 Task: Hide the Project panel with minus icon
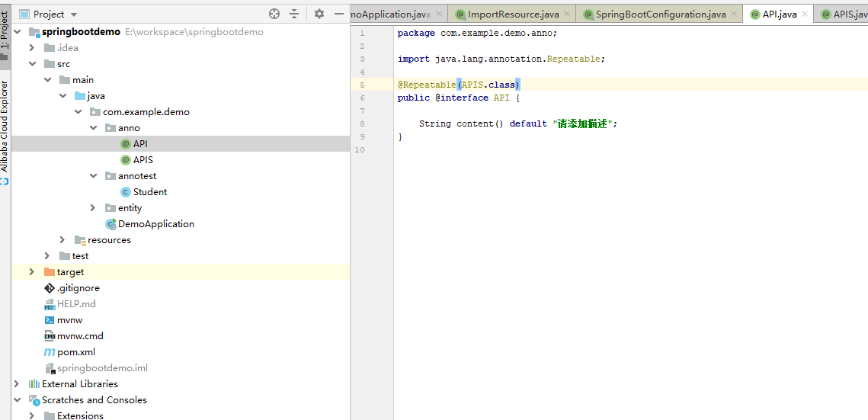tap(339, 14)
